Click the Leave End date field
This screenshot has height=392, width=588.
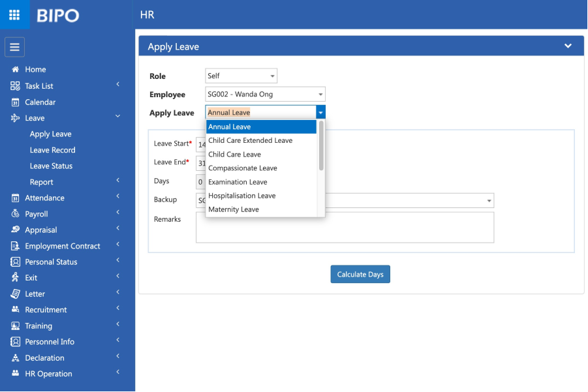tap(200, 163)
